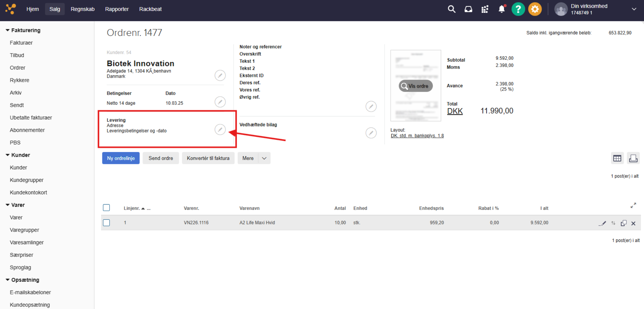Preview order via Vis ordre thumbnail
This screenshot has height=309, width=644.
pos(415,86)
